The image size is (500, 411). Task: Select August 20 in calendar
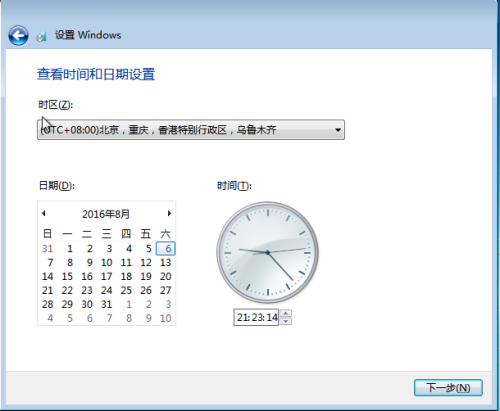click(165, 276)
